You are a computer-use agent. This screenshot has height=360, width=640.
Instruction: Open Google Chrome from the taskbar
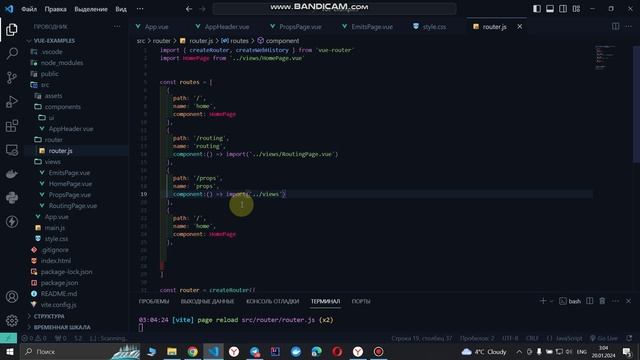[x=193, y=351]
